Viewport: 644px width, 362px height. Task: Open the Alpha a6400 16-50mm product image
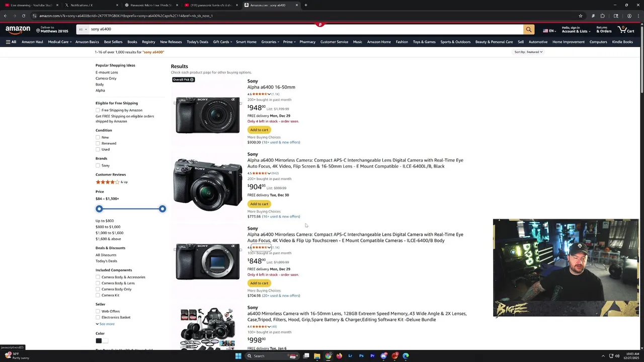pos(208,115)
